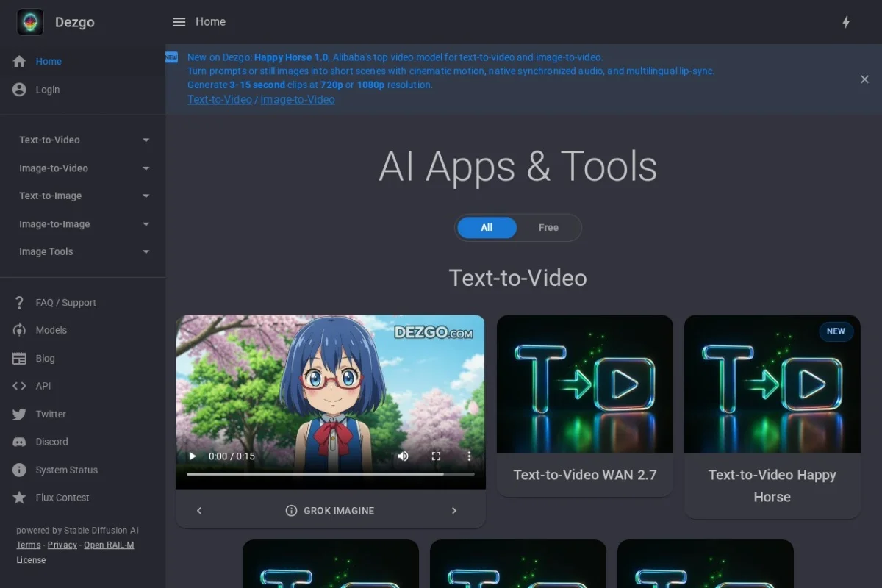Click the System Status info icon
Image resolution: width=882 pixels, height=588 pixels.
[x=20, y=470]
